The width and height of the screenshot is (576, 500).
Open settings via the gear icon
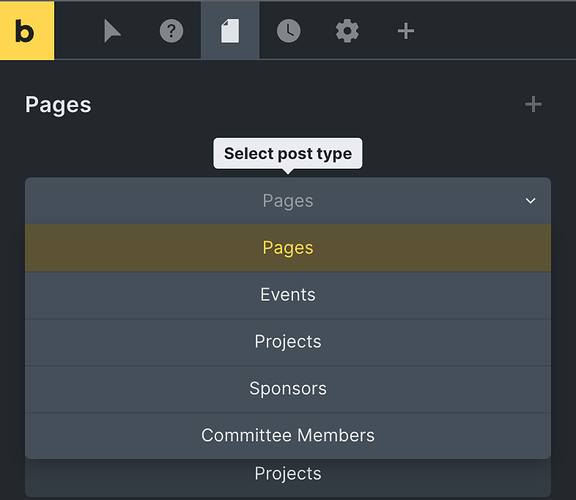coord(347,31)
